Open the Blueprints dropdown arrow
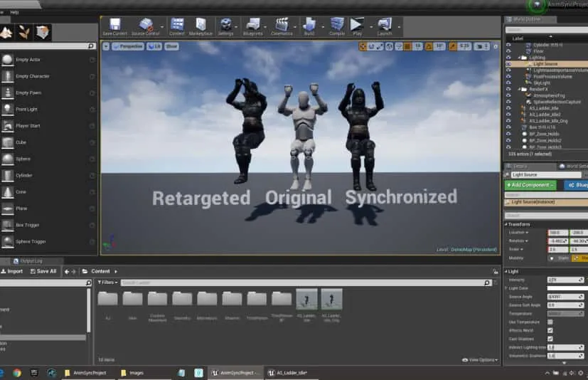 [265, 26]
